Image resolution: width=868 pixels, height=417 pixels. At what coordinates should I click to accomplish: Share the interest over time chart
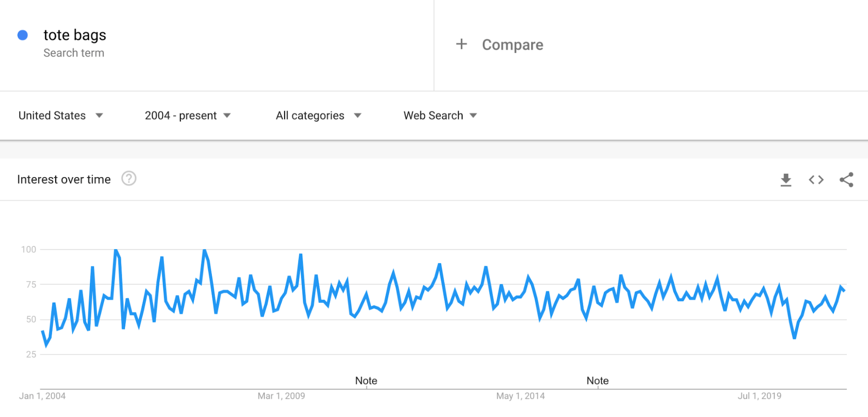coord(846,180)
